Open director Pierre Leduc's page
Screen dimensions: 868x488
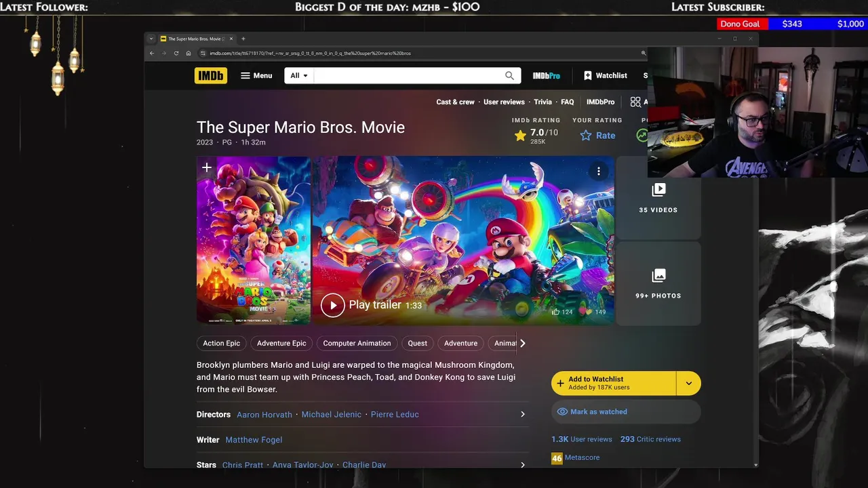pos(395,414)
